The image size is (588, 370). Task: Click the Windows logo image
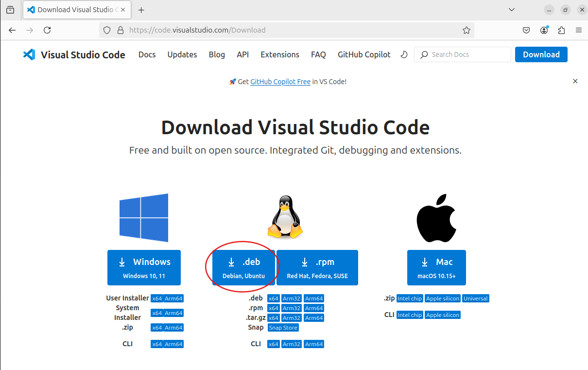(144, 218)
